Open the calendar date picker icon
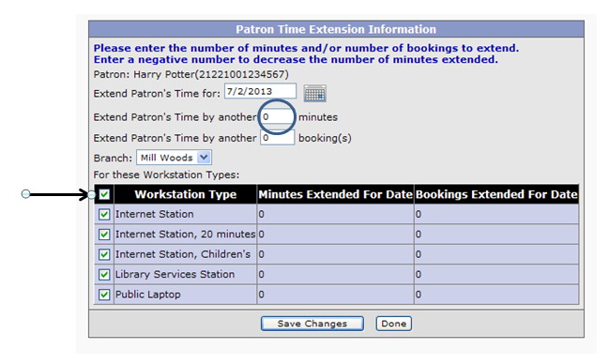609x364 pixels. pyautogui.click(x=314, y=93)
